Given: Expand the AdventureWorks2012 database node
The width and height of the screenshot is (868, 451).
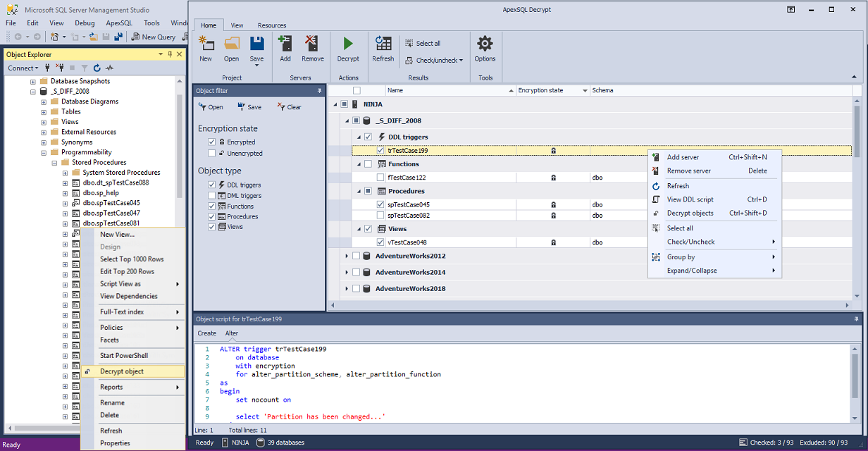Looking at the screenshot, I should coord(347,256).
